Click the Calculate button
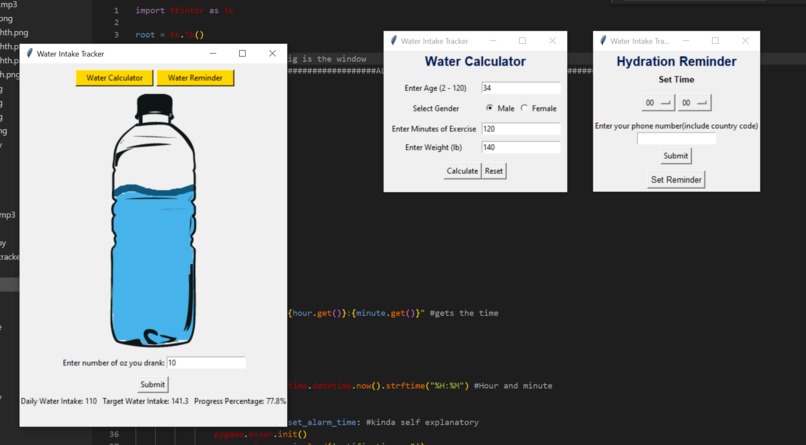The width and height of the screenshot is (806, 445). click(462, 171)
